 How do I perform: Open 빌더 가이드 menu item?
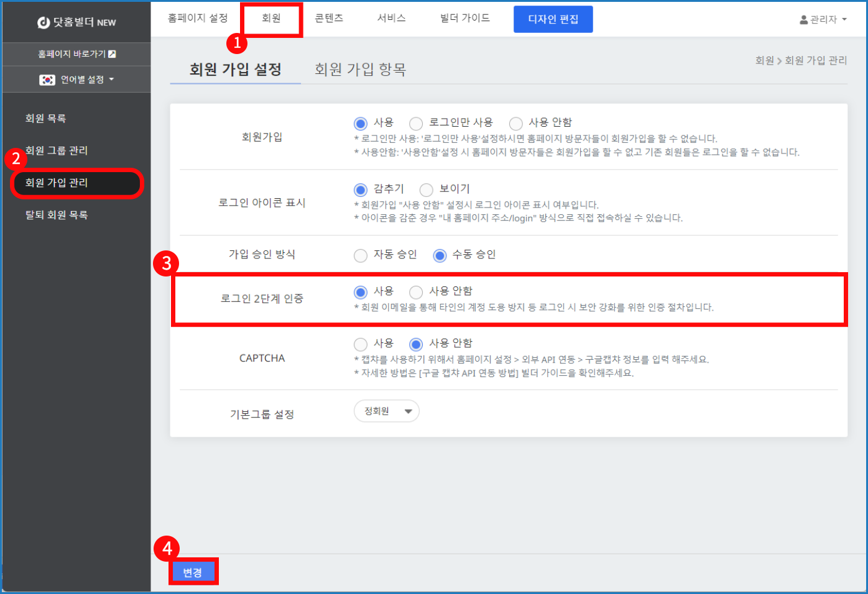[464, 19]
